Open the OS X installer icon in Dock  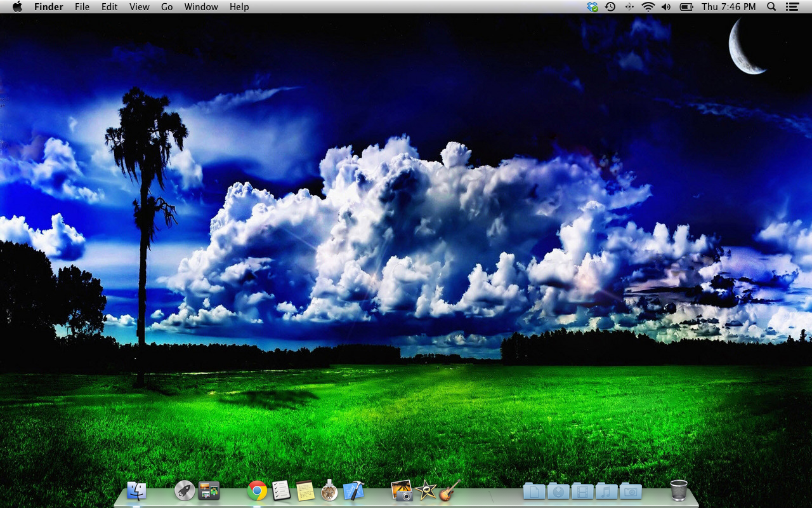click(x=329, y=491)
